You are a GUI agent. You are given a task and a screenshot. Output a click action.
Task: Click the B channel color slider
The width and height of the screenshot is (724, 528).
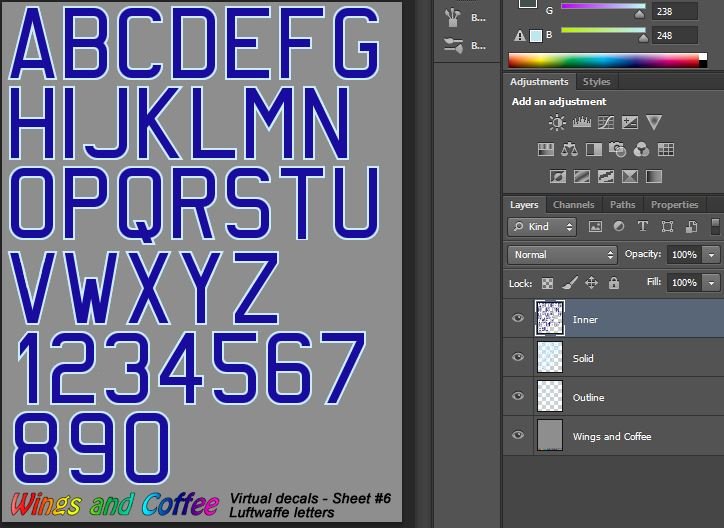(603, 30)
